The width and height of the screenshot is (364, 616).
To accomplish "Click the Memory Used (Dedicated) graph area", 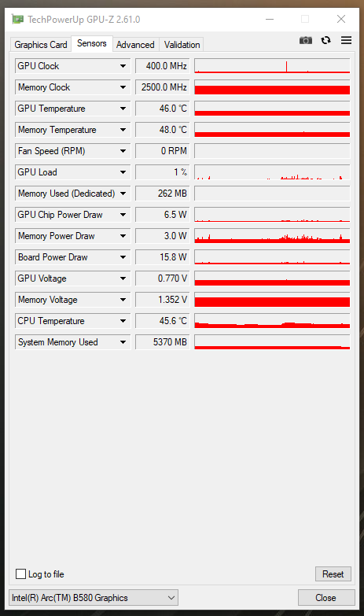I will pyautogui.click(x=272, y=194).
